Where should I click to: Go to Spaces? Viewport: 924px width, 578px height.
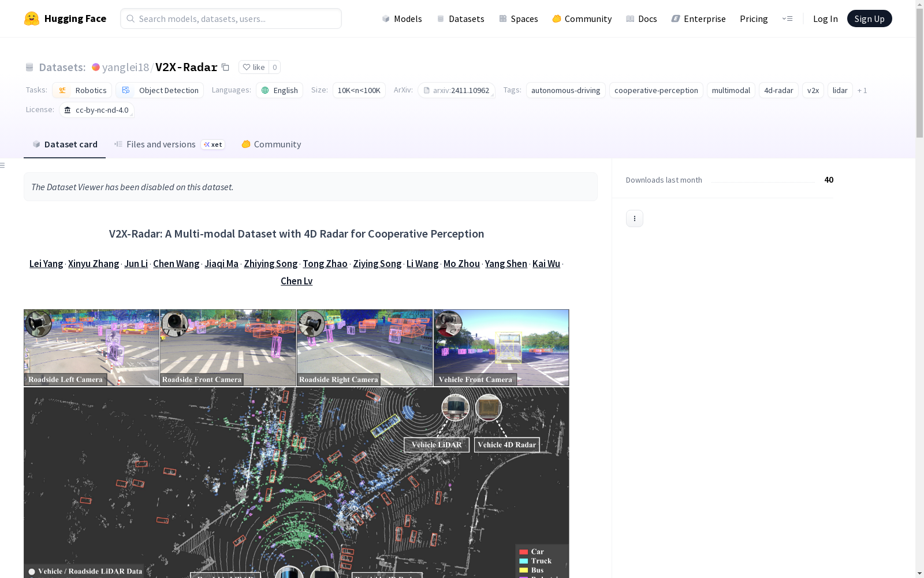519,18
